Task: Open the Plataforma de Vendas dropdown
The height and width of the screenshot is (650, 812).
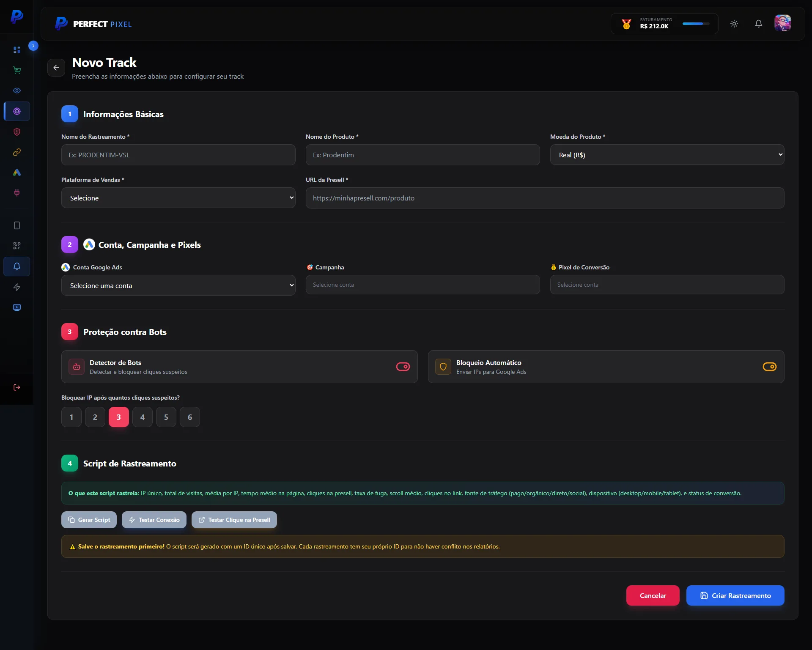Action: pyautogui.click(x=178, y=198)
